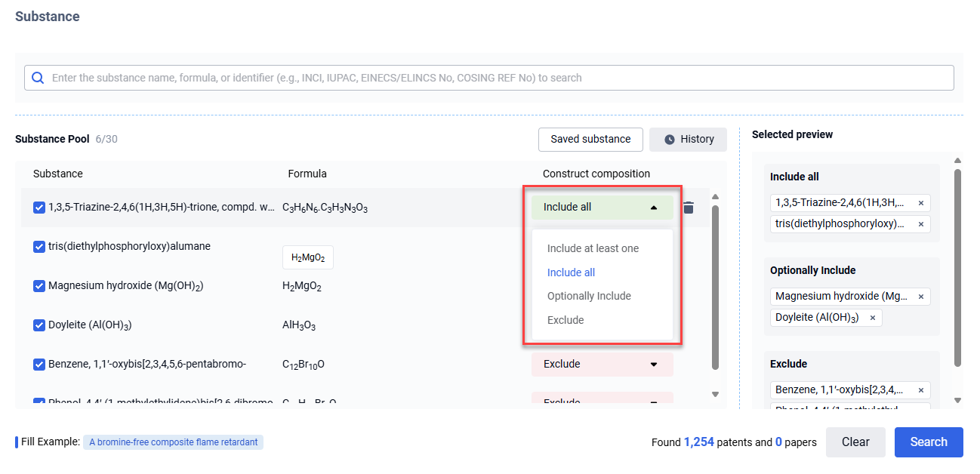
Task: Click the trash icon for the Triazine row
Action: point(688,208)
